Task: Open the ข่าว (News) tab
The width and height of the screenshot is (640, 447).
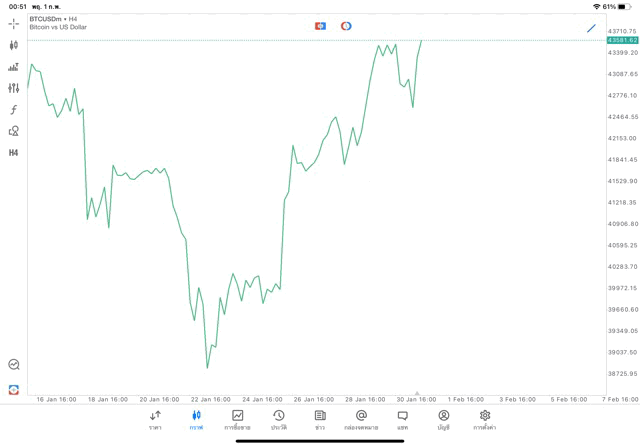Action: (x=320, y=419)
